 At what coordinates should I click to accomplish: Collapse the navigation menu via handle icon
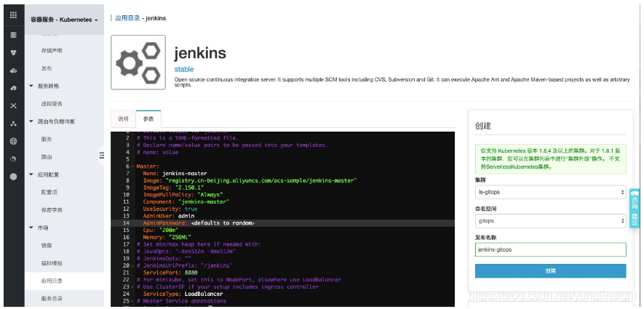(101, 155)
